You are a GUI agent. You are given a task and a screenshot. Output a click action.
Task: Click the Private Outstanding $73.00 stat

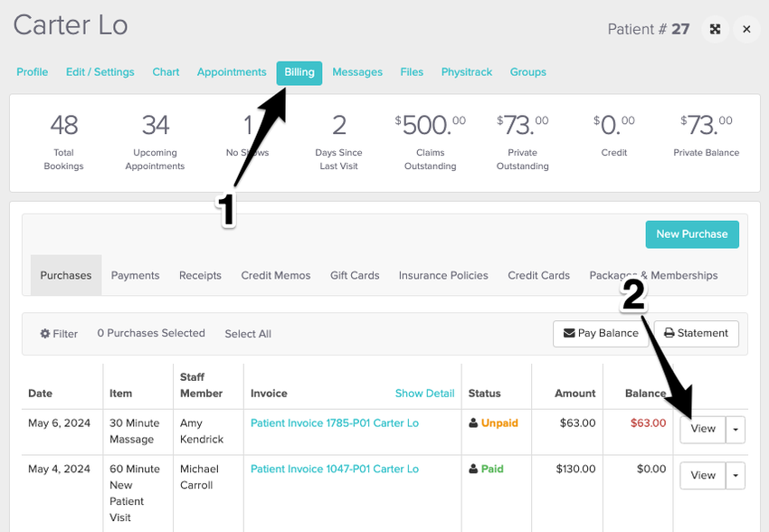(x=522, y=142)
